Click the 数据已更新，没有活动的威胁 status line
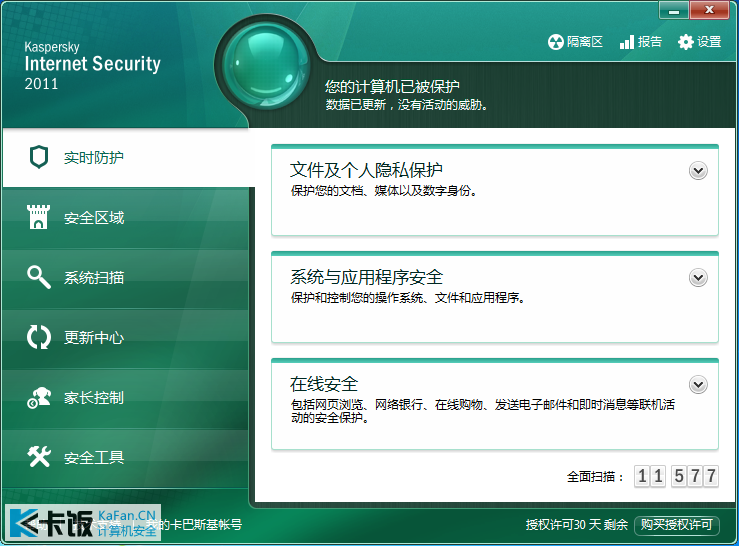This screenshot has width=739, height=546. coord(406,105)
